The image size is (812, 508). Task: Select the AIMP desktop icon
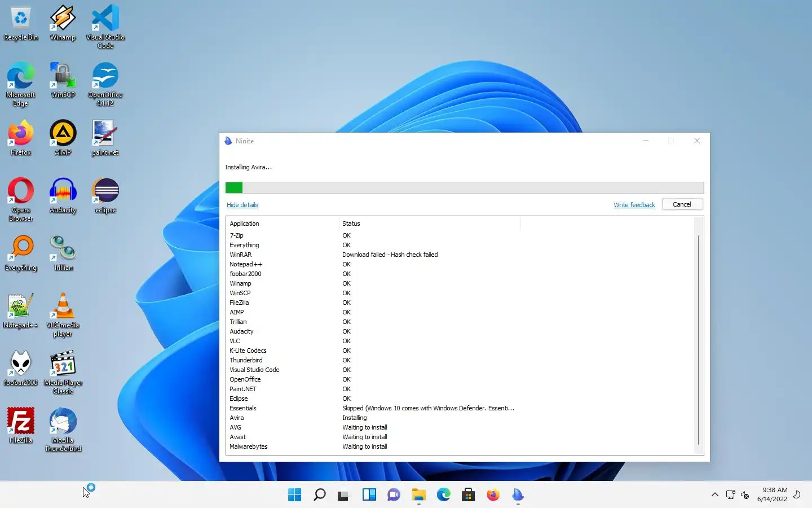pyautogui.click(x=63, y=138)
